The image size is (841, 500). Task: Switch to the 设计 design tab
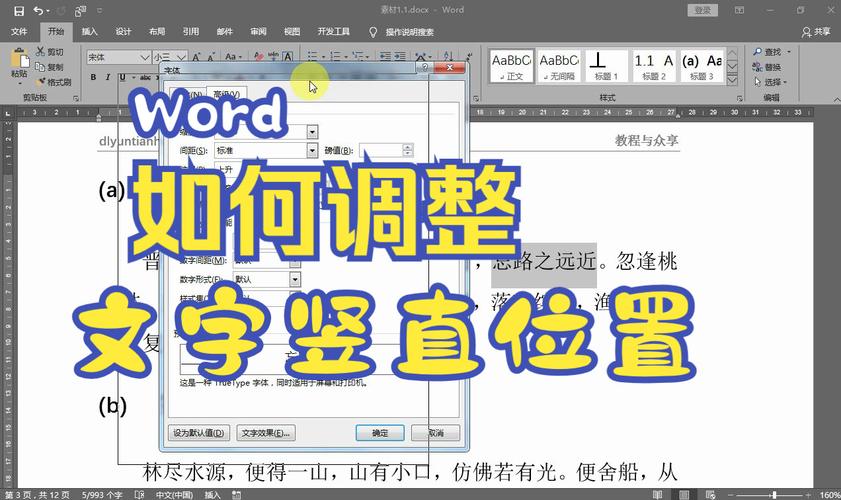pos(123,32)
